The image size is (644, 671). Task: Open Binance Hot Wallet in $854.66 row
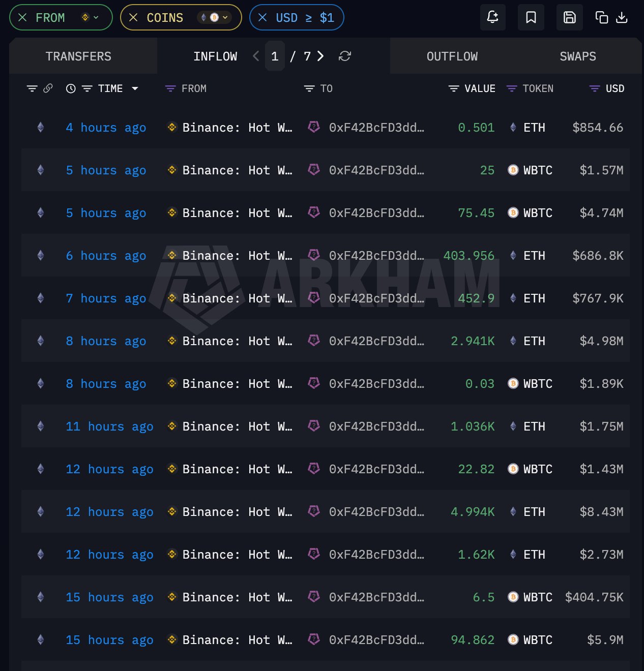click(238, 128)
